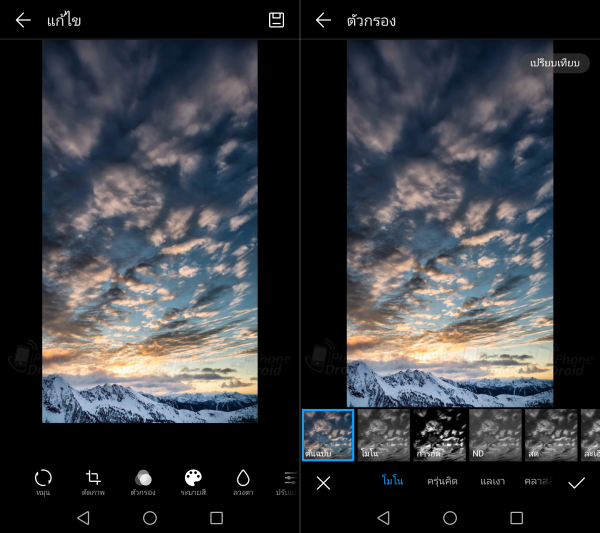Screen dimensions: 600x533
Task: Open the filter (ตัวกรอง) tool
Action: 143,479
